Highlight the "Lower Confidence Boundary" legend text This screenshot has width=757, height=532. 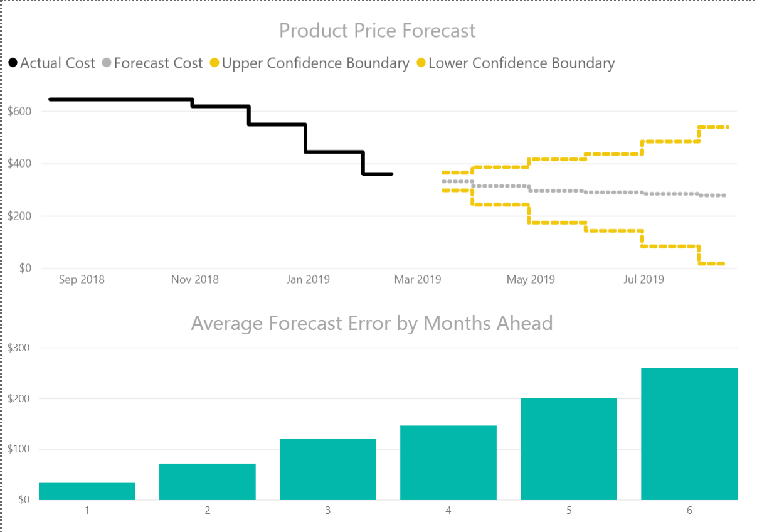521,63
